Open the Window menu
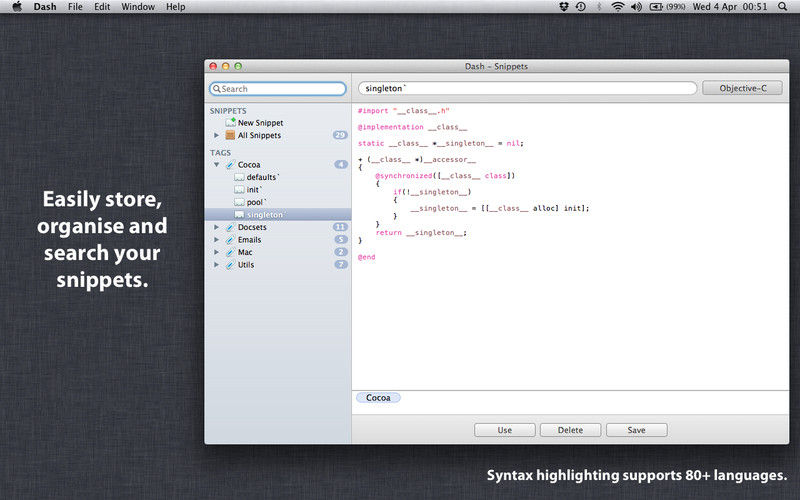The height and width of the screenshot is (500, 800). pos(138,7)
